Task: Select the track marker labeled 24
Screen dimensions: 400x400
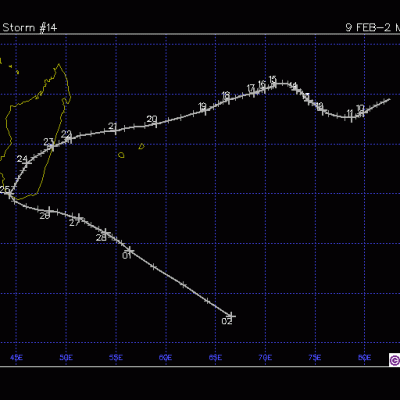Action: (x=28, y=163)
